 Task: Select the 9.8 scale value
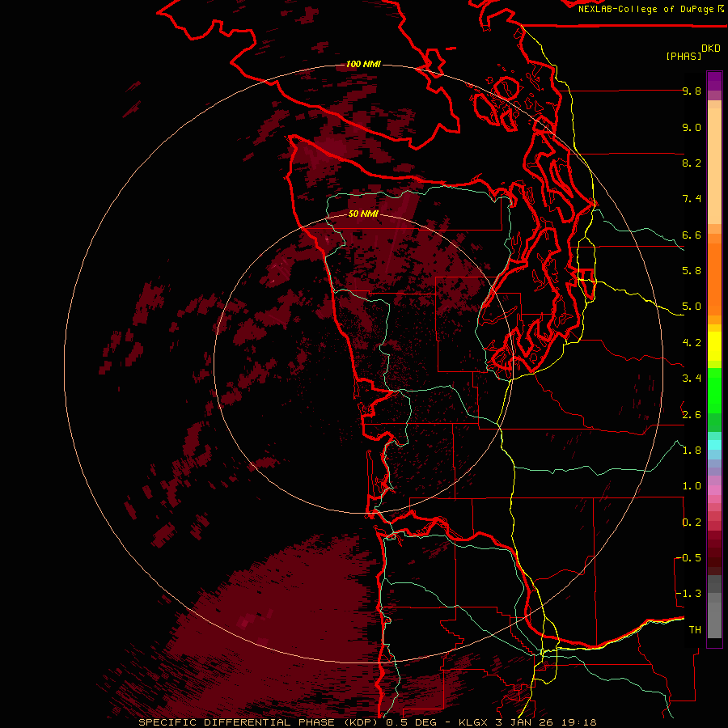tap(692, 91)
